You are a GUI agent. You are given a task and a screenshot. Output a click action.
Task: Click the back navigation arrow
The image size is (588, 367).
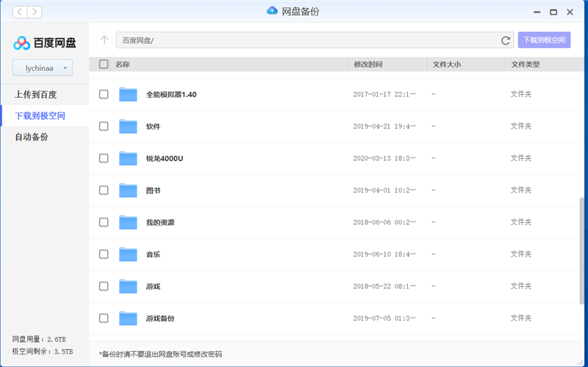point(20,12)
